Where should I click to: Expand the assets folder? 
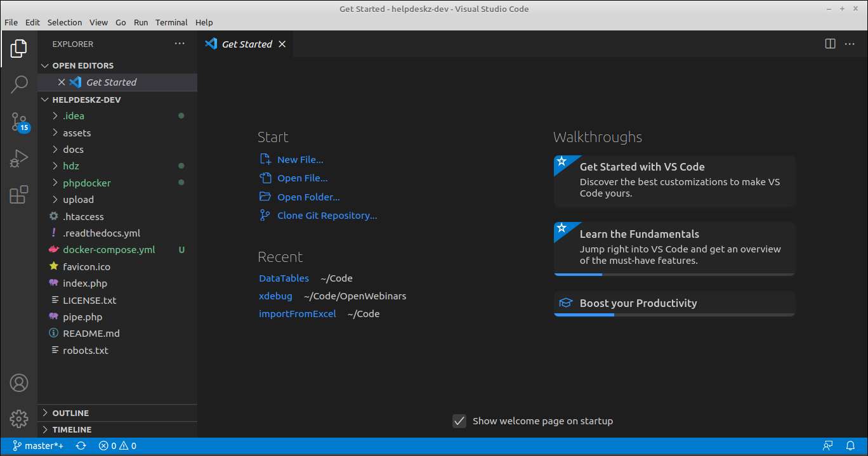(75, 133)
